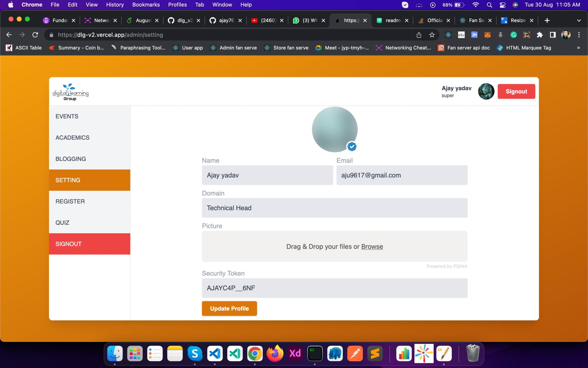
Task: Expand the tab search chevron
Action: (579, 20)
